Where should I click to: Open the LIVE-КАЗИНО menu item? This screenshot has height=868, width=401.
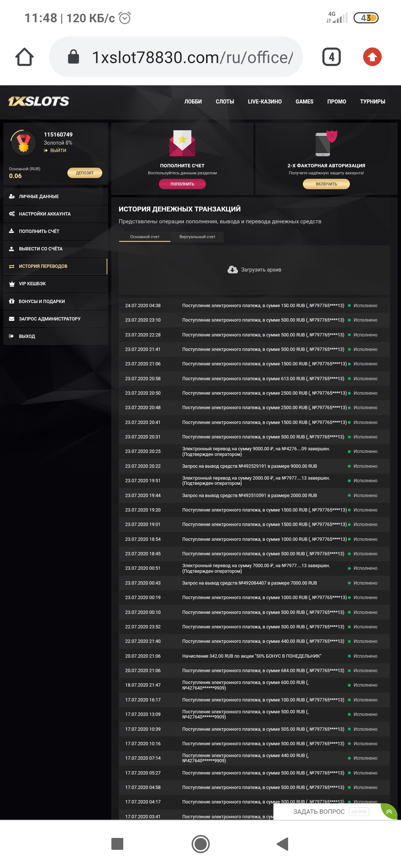[265, 102]
